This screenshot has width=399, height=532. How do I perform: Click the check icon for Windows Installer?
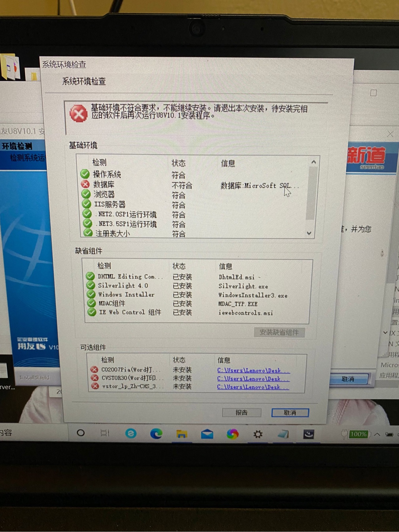click(91, 294)
